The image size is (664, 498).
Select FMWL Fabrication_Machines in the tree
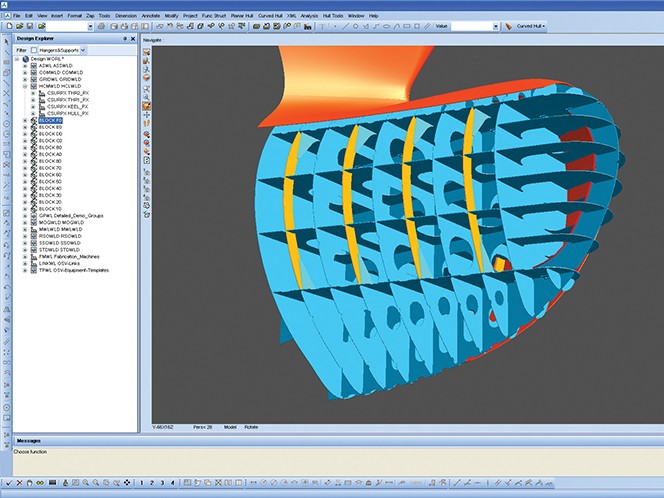click(x=71, y=255)
